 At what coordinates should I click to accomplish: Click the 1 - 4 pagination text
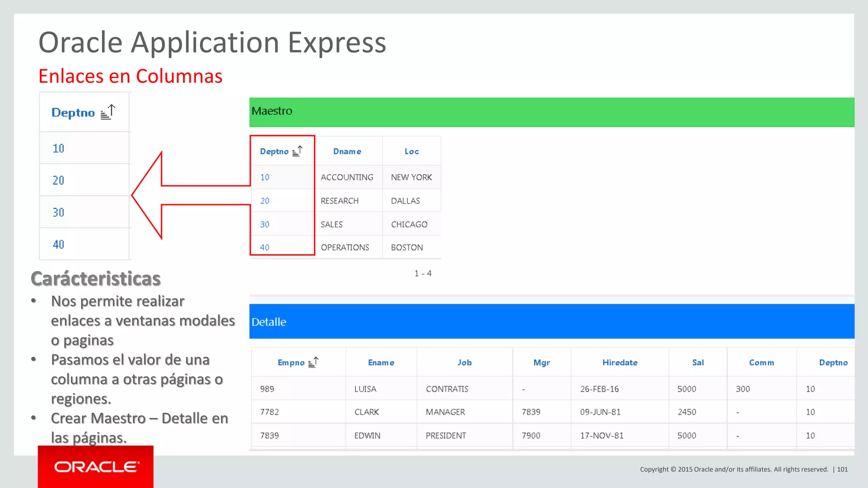click(x=423, y=274)
